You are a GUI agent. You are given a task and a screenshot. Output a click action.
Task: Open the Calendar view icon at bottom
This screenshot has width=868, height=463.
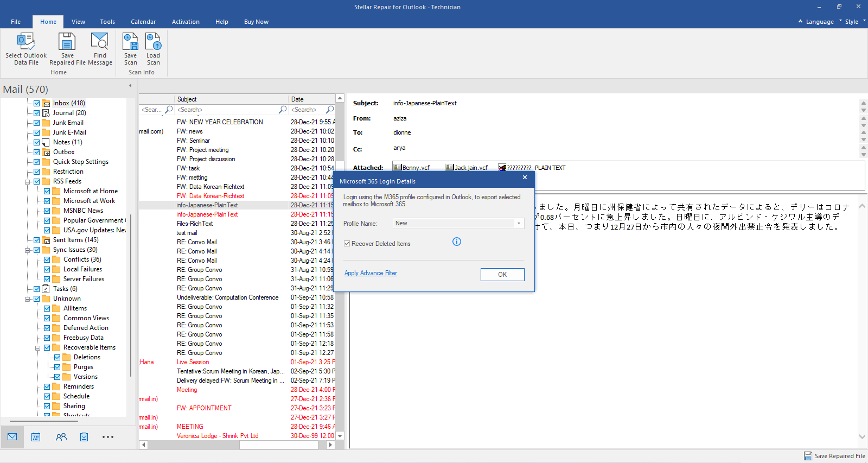click(x=36, y=437)
